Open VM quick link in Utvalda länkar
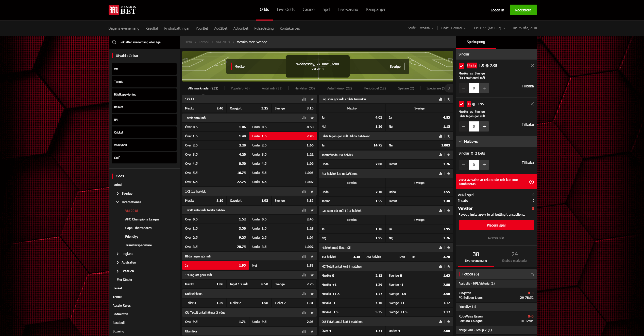 tap(144, 69)
